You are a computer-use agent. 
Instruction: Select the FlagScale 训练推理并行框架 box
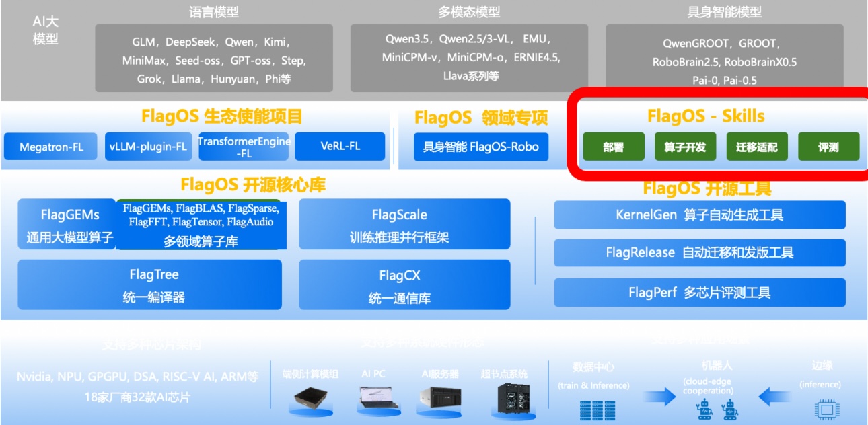404,225
